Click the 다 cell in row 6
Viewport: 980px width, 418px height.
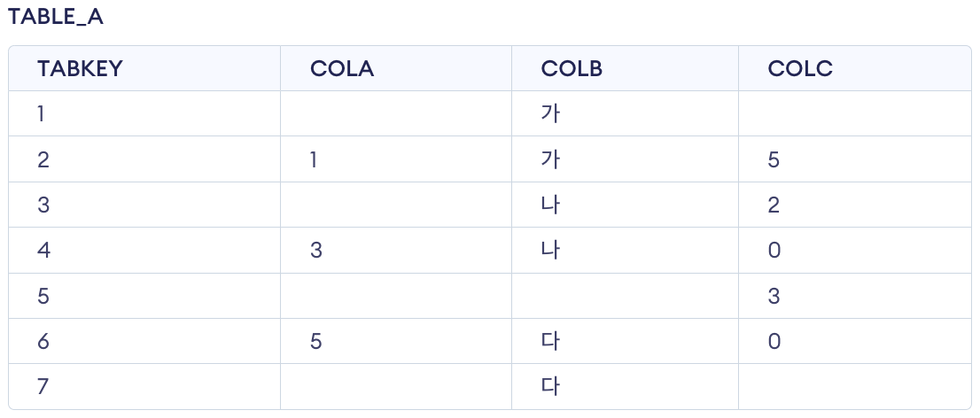pyautogui.click(x=550, y=342)
